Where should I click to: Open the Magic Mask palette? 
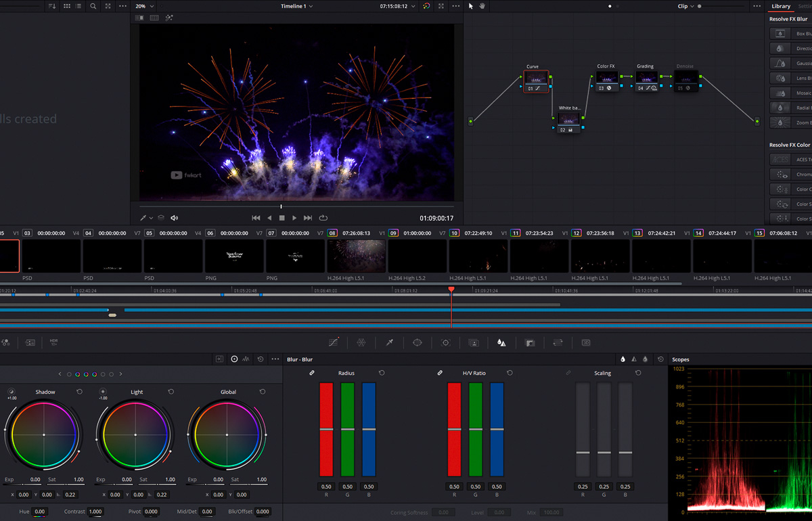(x=474, y=343)
